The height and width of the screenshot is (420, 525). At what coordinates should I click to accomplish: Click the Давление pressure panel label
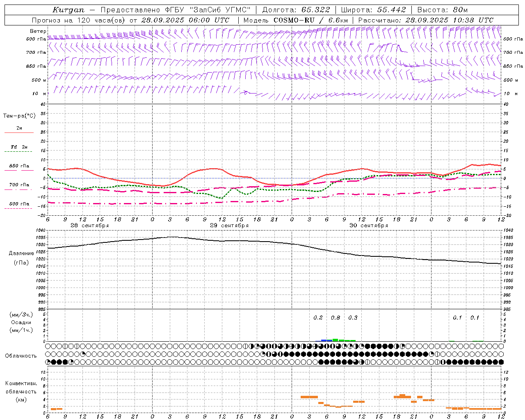click(x=21, y=253)
